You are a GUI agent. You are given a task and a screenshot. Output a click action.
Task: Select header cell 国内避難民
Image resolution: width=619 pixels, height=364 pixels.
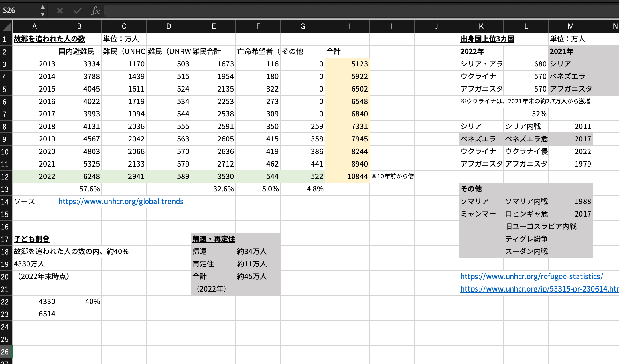click(x=79, y=52)
